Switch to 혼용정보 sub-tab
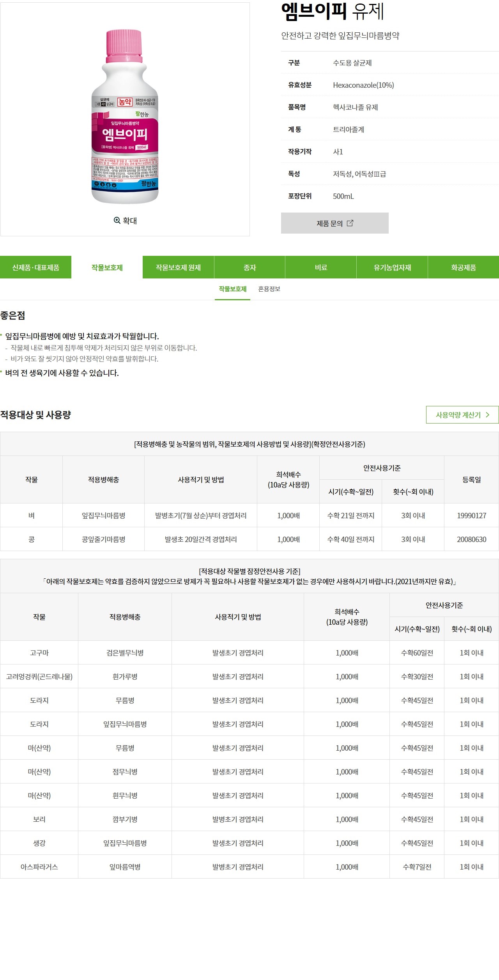 269,289
